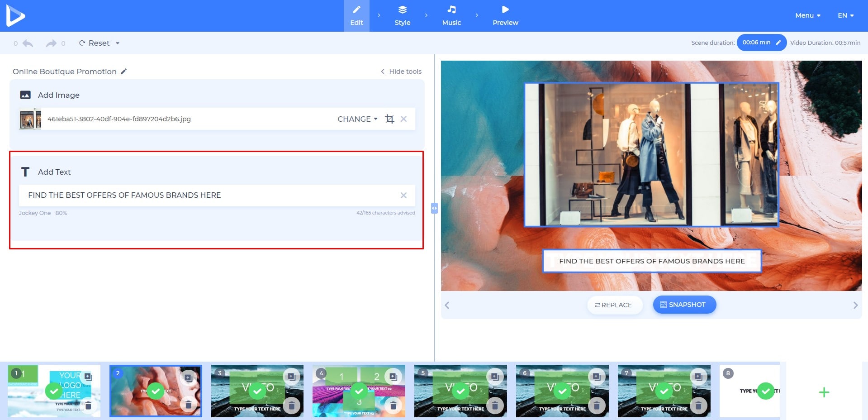Remove the attached jpg via the X icon
Screen dimensions: 868x420
coord(403,119)
